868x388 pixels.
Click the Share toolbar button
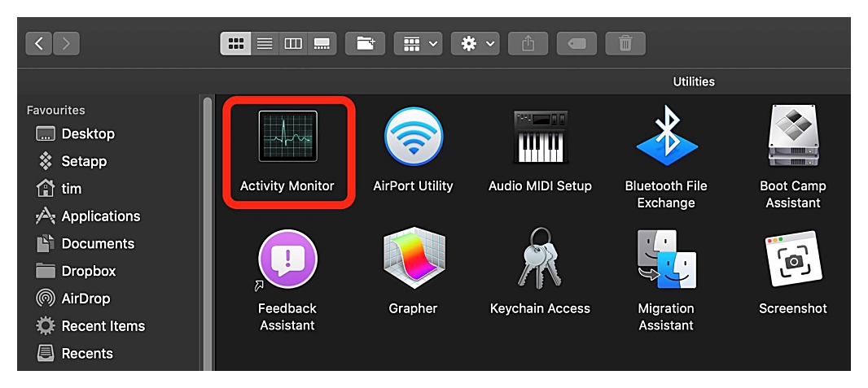pyautogui.click(x=528, y=44)
